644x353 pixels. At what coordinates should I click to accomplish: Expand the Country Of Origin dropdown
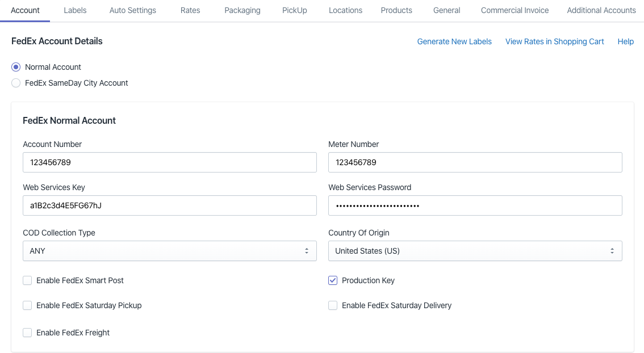click(x=475, y=251)
